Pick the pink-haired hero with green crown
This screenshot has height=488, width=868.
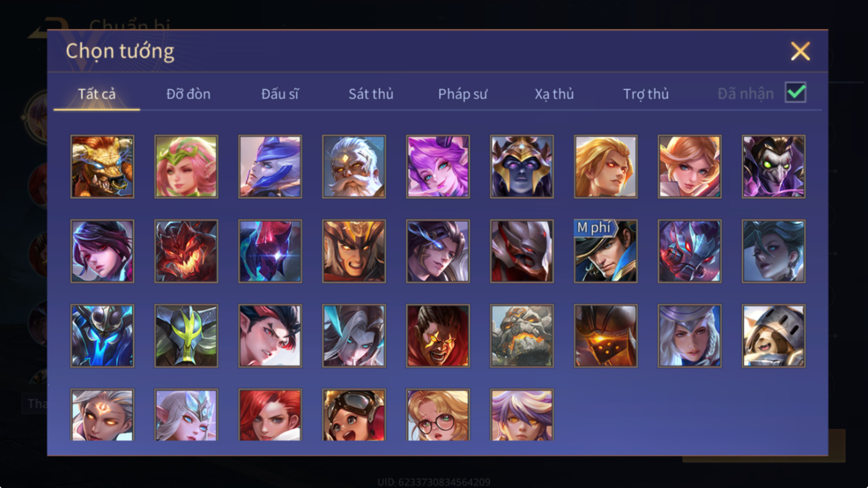pyautogui.click(x=186, y=167)
